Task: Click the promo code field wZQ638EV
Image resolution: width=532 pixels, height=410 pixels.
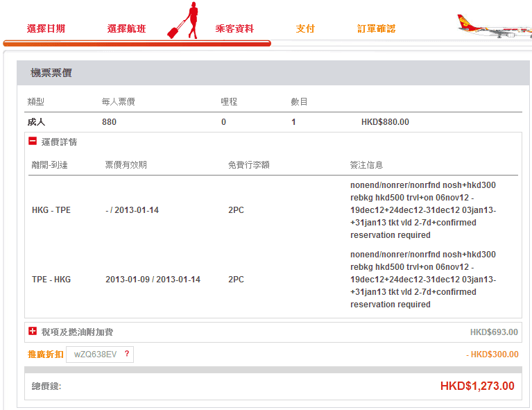Action: (x=95, y=355)
